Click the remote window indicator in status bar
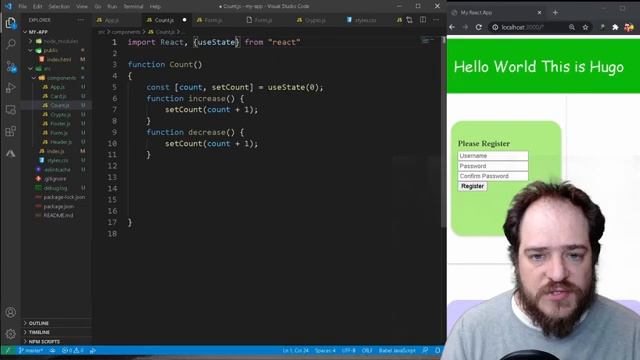640x360 pixels. (x=7, y=351)
